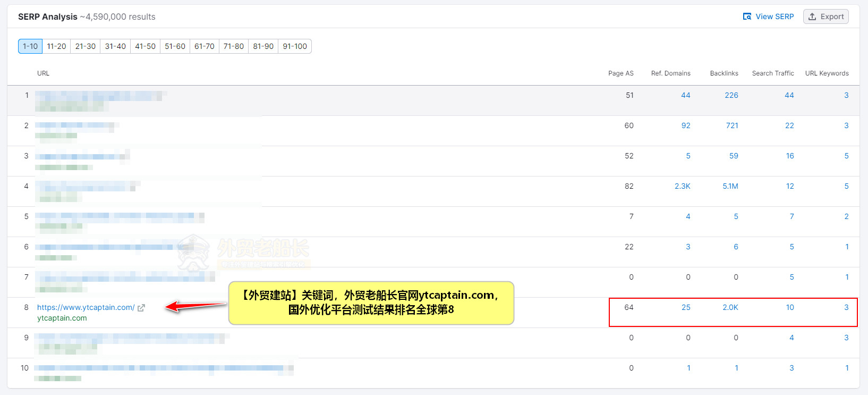Click the 12 search traffic value in row 4
This screenshot has width=868, height=395.
point(790,186)
